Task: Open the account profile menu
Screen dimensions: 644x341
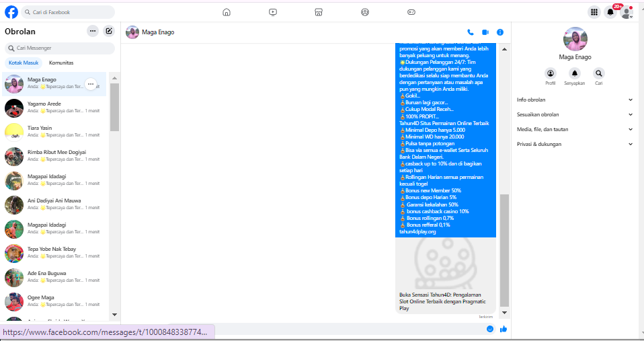Action: click(627, 12)
